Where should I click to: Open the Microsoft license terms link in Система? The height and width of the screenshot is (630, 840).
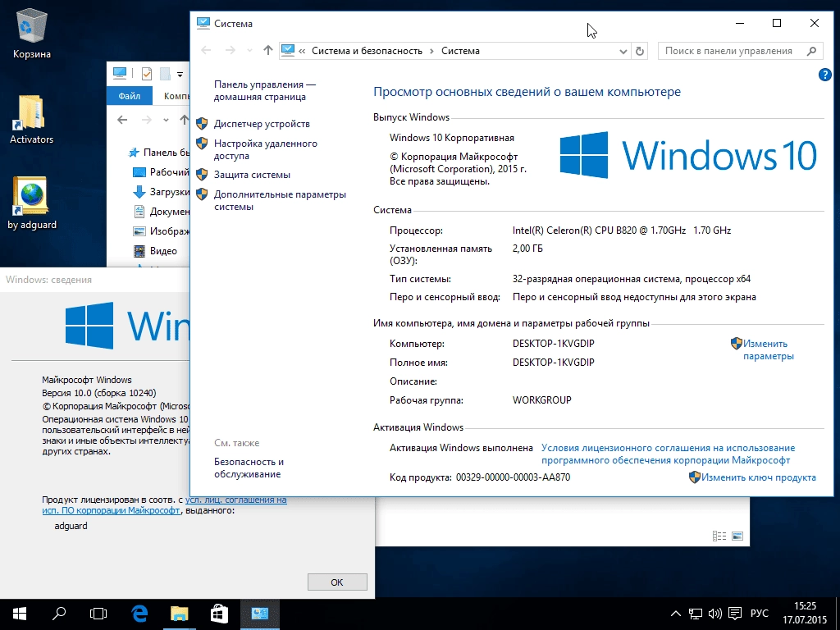click(668, 454)
